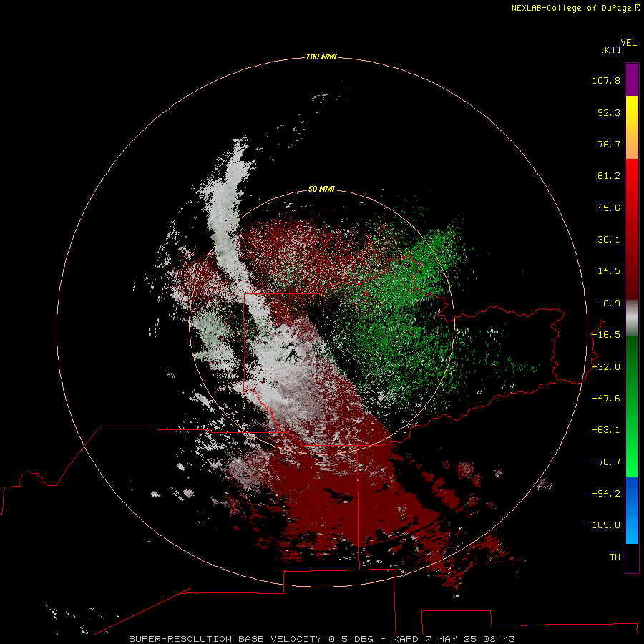This screenshot has height=644, width=644.
Task: Click the 08:43 timestamp in caption
Action: [x=499, y=639]
